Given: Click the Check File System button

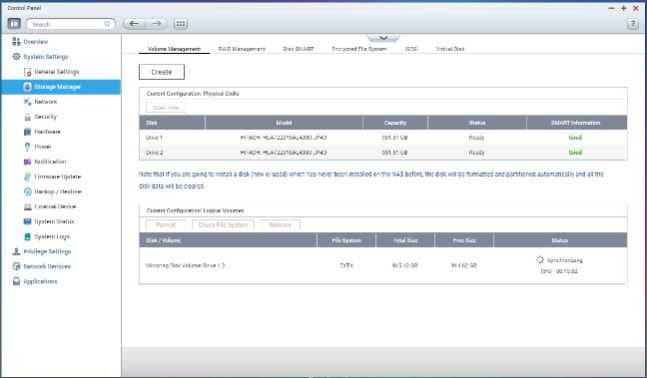Looking at the screenshot, I should (223, 225).
